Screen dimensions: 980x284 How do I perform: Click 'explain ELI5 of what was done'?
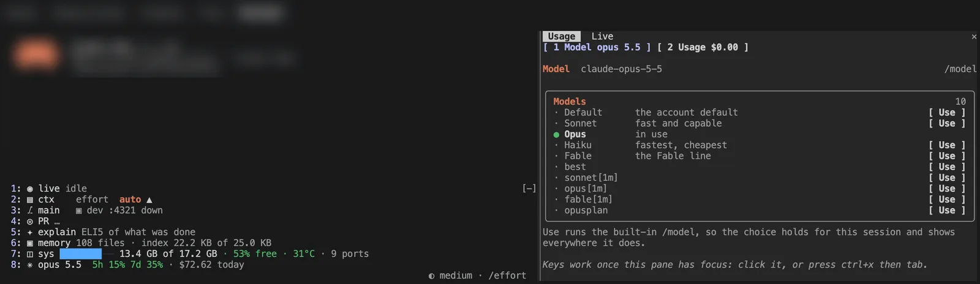(x=116, y=232)
